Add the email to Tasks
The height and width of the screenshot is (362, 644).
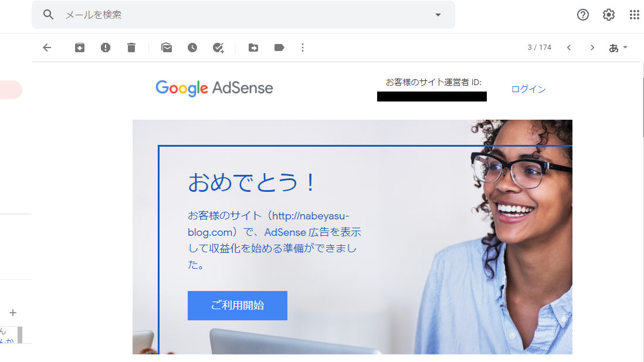tap(218, 48)
